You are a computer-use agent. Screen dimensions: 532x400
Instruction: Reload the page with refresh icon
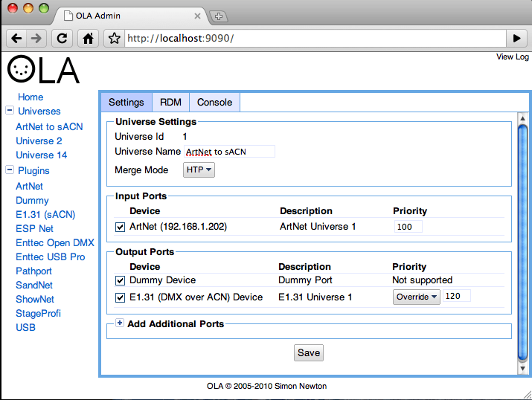click(x=62, y=39)
